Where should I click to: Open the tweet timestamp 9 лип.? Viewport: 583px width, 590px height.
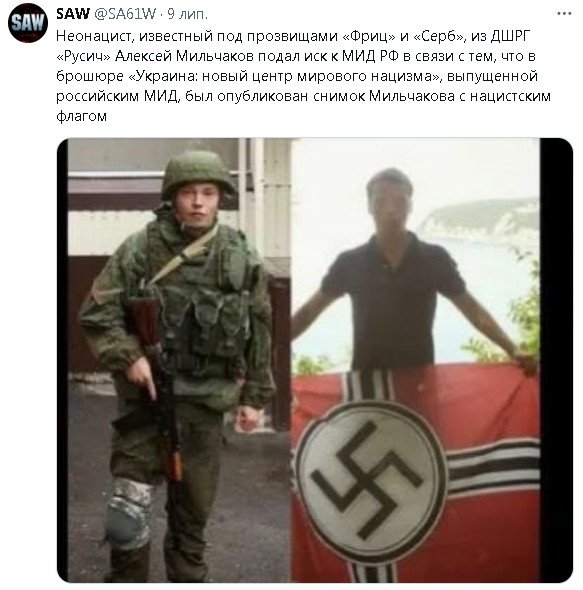pos(187,14)
